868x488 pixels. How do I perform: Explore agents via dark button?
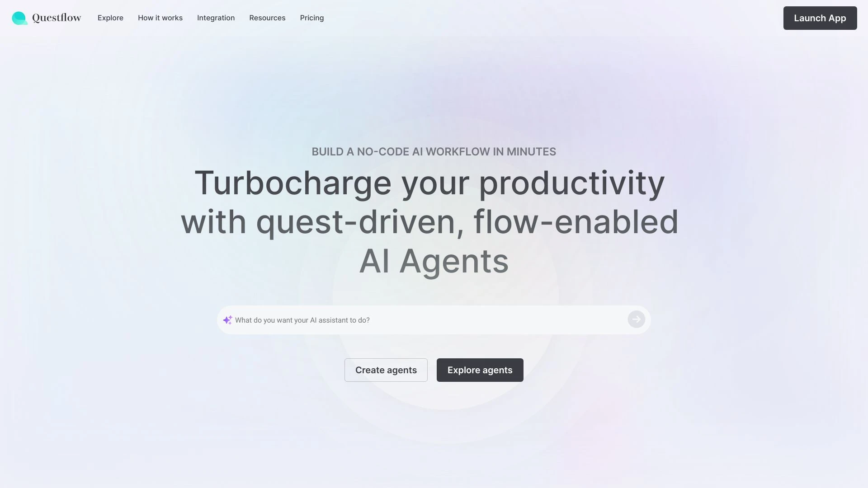coord(480,370)
